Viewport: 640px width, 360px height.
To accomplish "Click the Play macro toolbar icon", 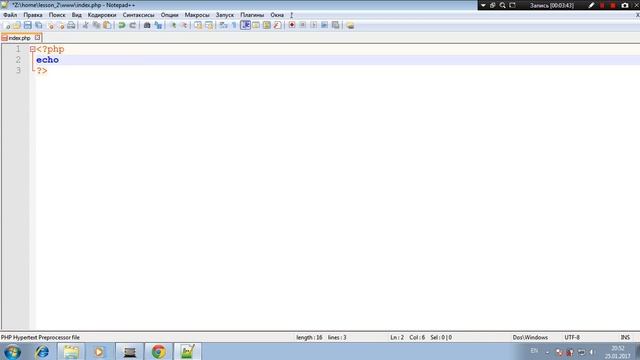I will 313,25.
